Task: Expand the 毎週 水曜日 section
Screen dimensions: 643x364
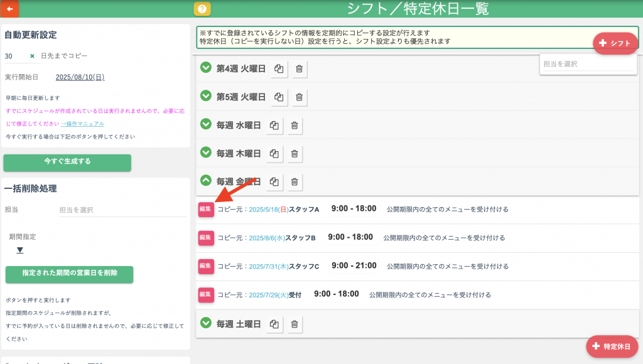Action: tap(205, 124)
